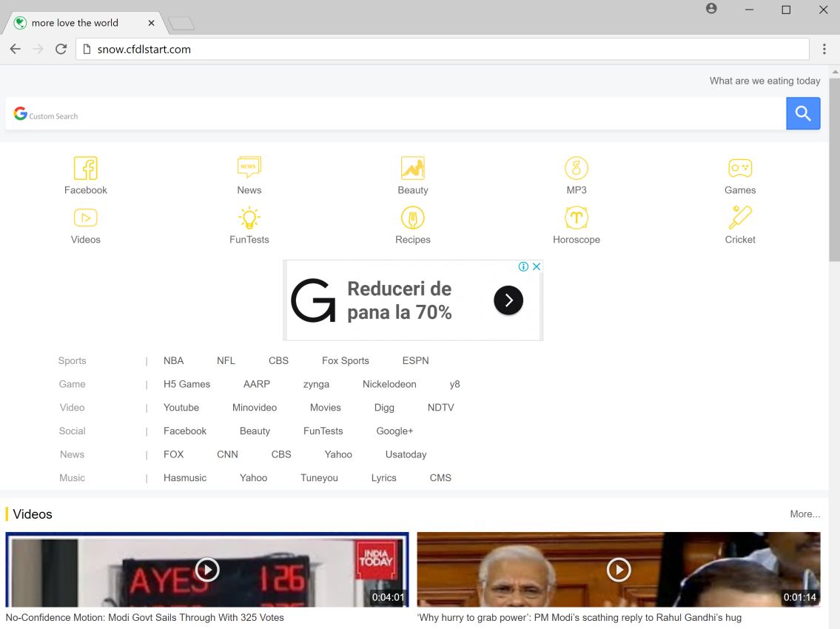Open the Cricket shortcut icon
Image resolution: width=840 pixels, height=629 pixels.
coord(740,218)
